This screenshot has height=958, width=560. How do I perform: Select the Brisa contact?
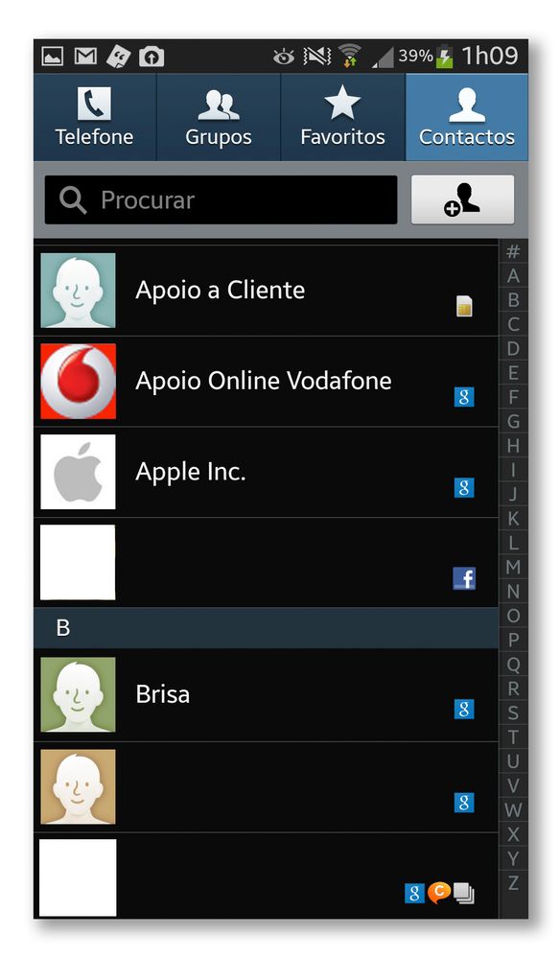(266, 695)
